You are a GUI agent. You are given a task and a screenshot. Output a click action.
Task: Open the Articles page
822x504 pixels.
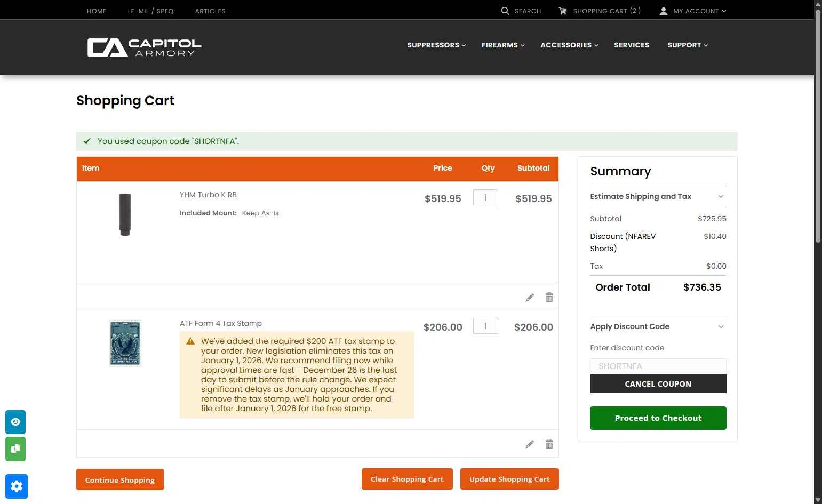(210, 11)
